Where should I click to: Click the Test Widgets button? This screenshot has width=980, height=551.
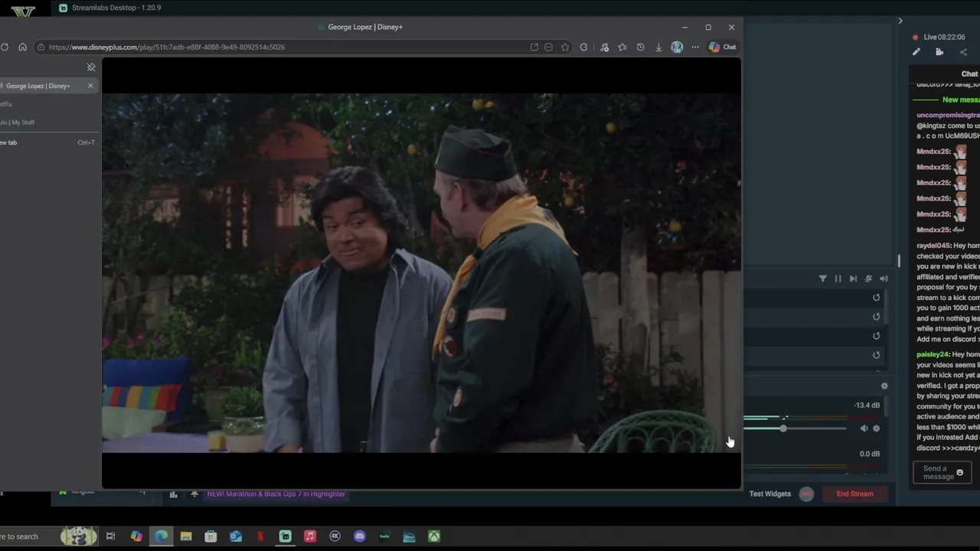tap(770, 494)
